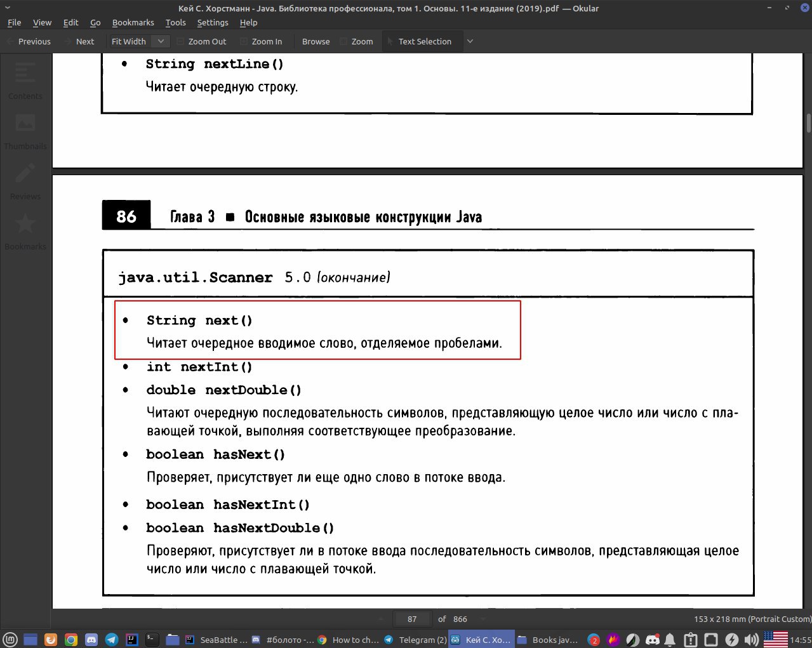Open the Bookmarks sidebar panel
The width and height of the screenshot is (812, 648).
coord(25,230)
